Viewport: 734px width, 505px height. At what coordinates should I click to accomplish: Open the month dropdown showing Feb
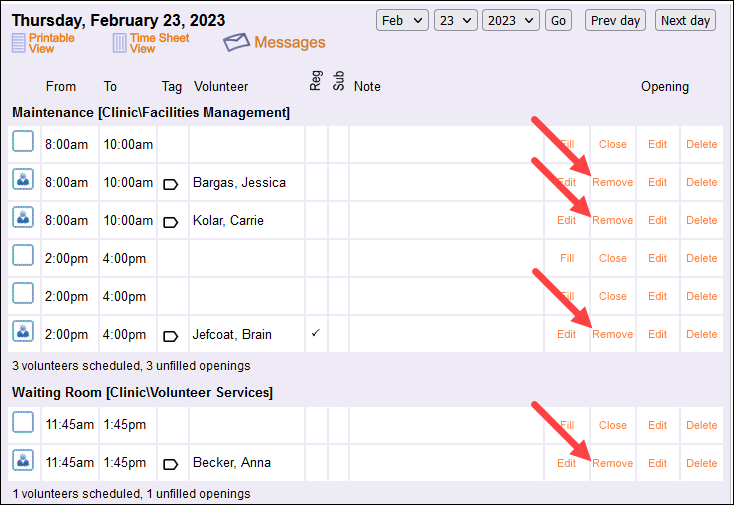(x=402, y=20)
